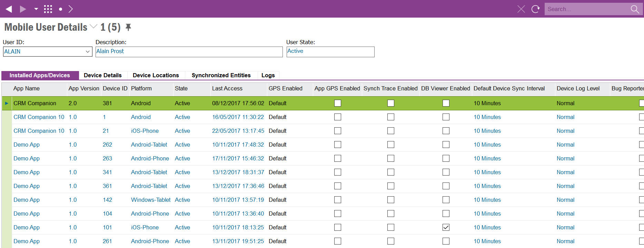Viewport: 644px width, 248px height.
Task: Click the Windows-Tablet platform link
Action: tap(151, 200)
